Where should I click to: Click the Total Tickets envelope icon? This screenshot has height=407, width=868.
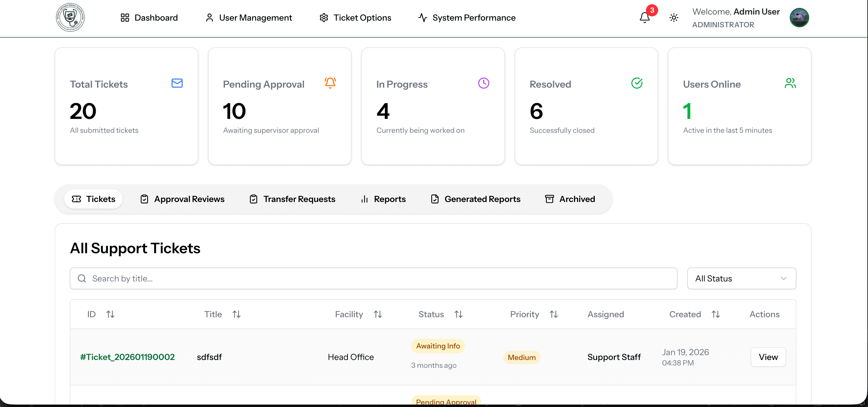177,83
